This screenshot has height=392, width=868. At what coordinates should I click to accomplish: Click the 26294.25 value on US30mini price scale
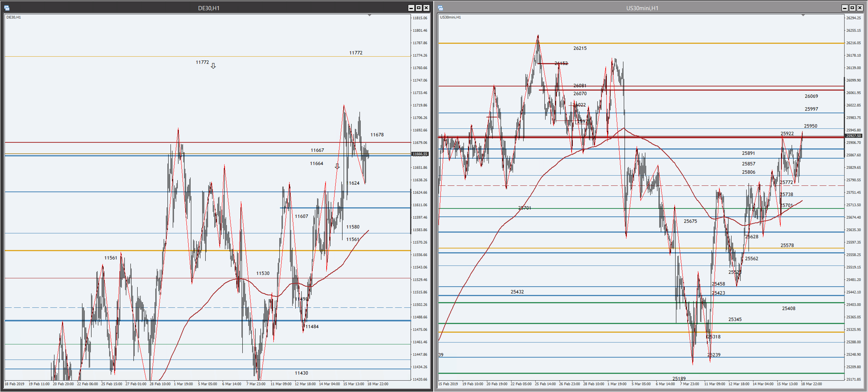pyautogui.click(x=854, y=18)
